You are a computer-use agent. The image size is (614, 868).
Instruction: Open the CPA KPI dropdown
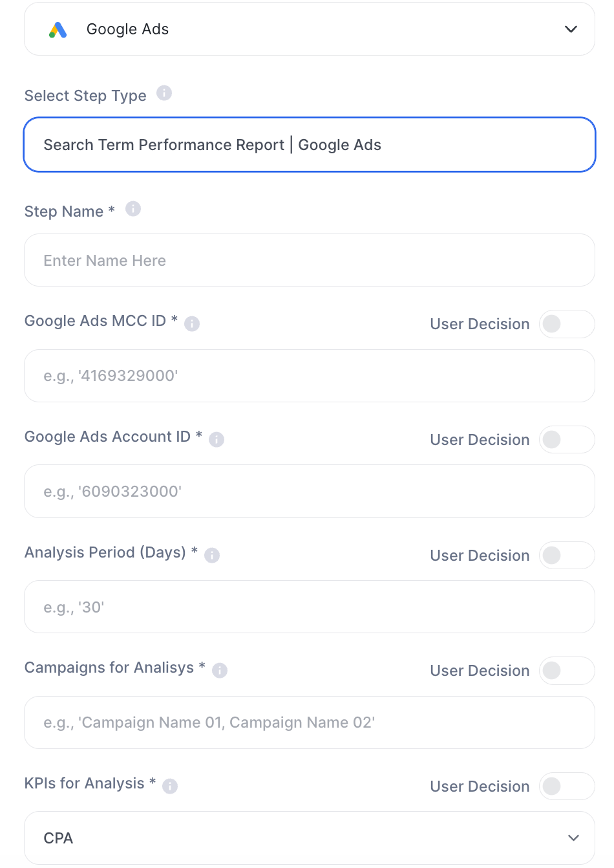click(310, 838)
